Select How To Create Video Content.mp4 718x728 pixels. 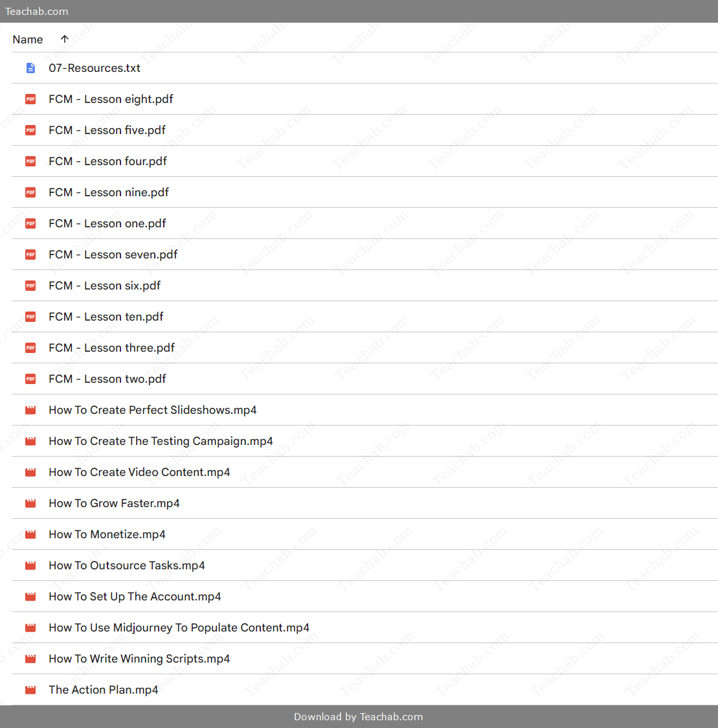tap(139, 473)
